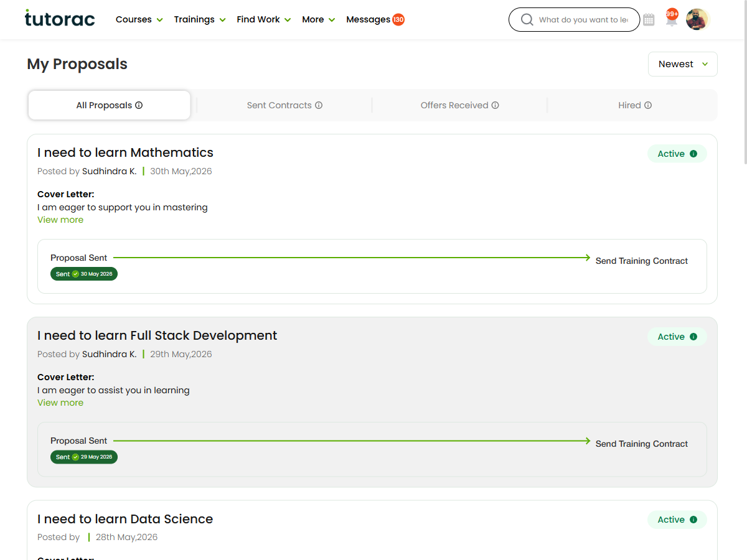Click Active info icon on Data Science proposal
This screenshot has width=747, height=560.
(x=693, y=520)
